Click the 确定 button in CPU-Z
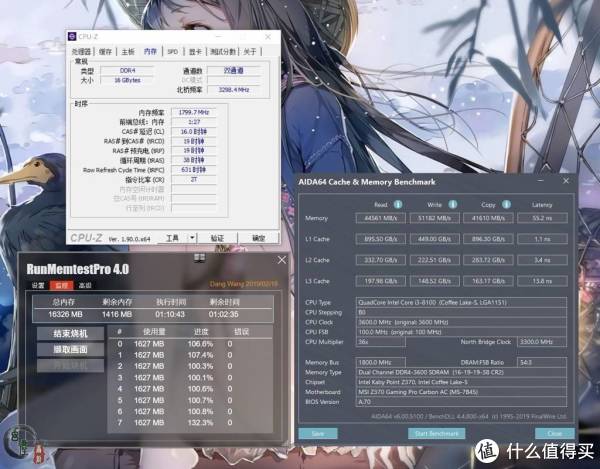The height and width of the screenshot is (469, 600). (258, 238)
